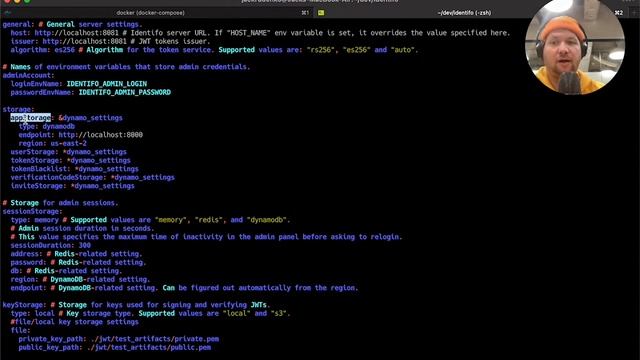Click the 'general:' section key
This screenshot has width=640, height=360.
[17, 24]
